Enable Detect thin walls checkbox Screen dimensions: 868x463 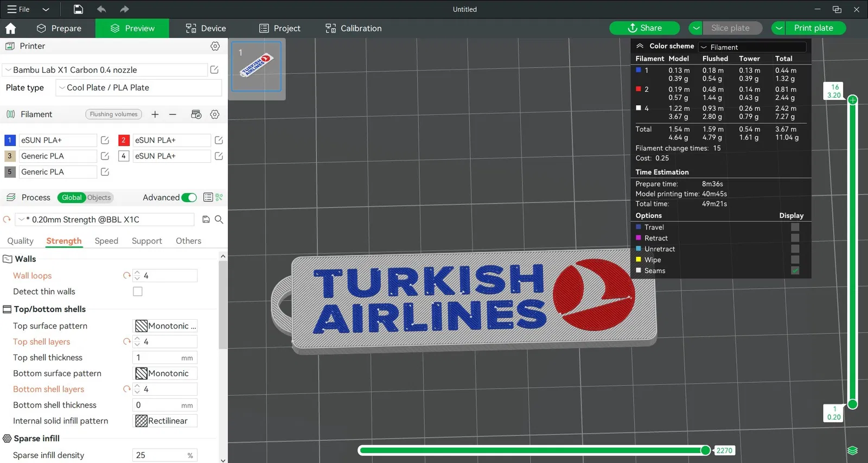(138, 291)
